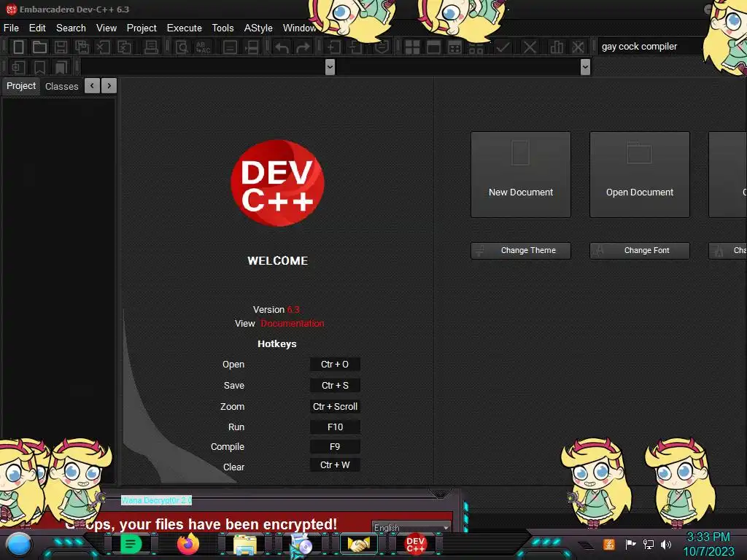Click the Profile analysis bar chart icon
The height and width of the screenshot is (560, 747).
coord(557,47)
